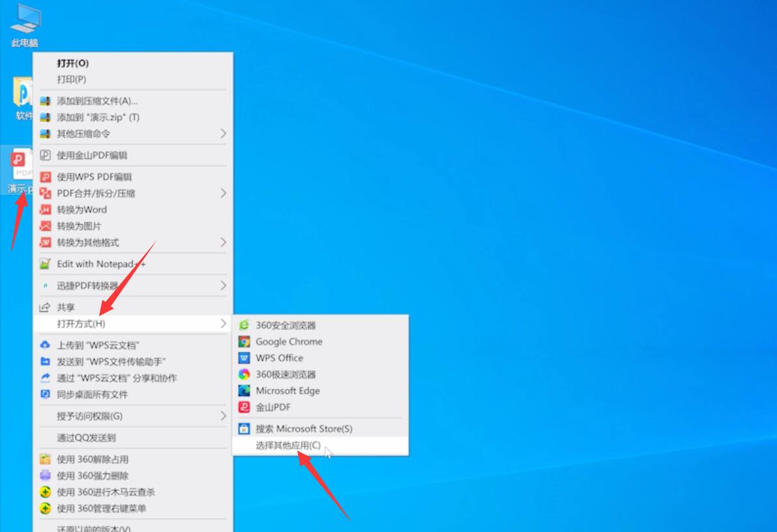Open with Microsoft Edge submenu entry
This screenshot has height=532, width=777.
point(321,391)
